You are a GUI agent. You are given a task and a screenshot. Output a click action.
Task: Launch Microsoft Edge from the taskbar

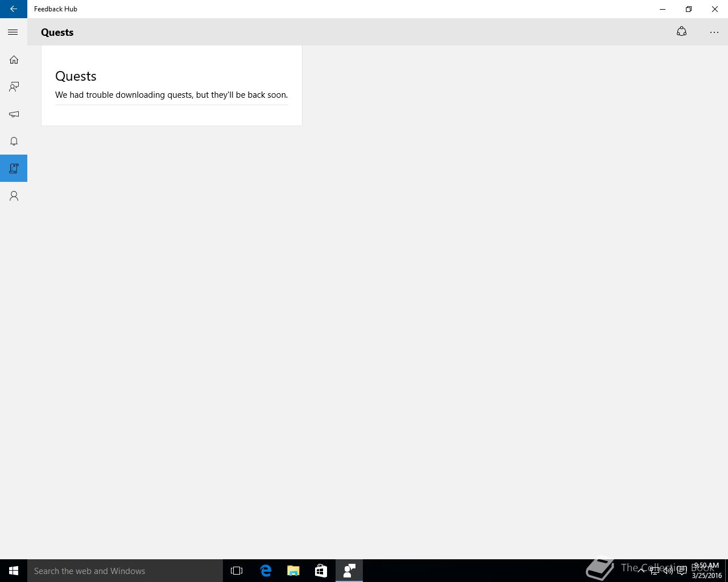point(266,571)
